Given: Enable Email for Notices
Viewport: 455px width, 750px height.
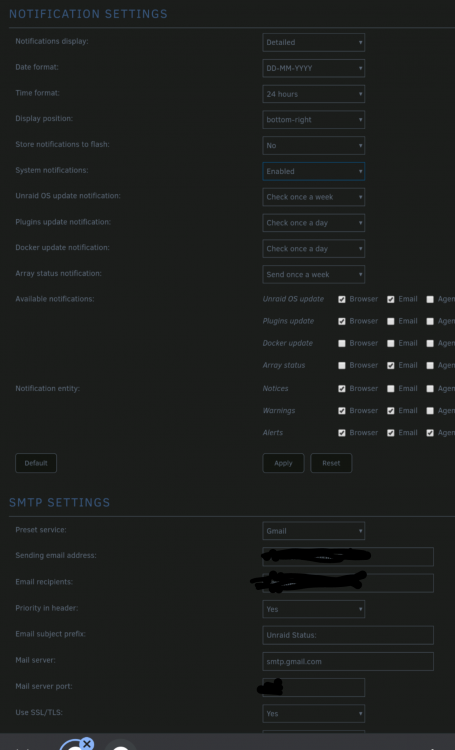Looking at the screenshot, I should 390,389.
